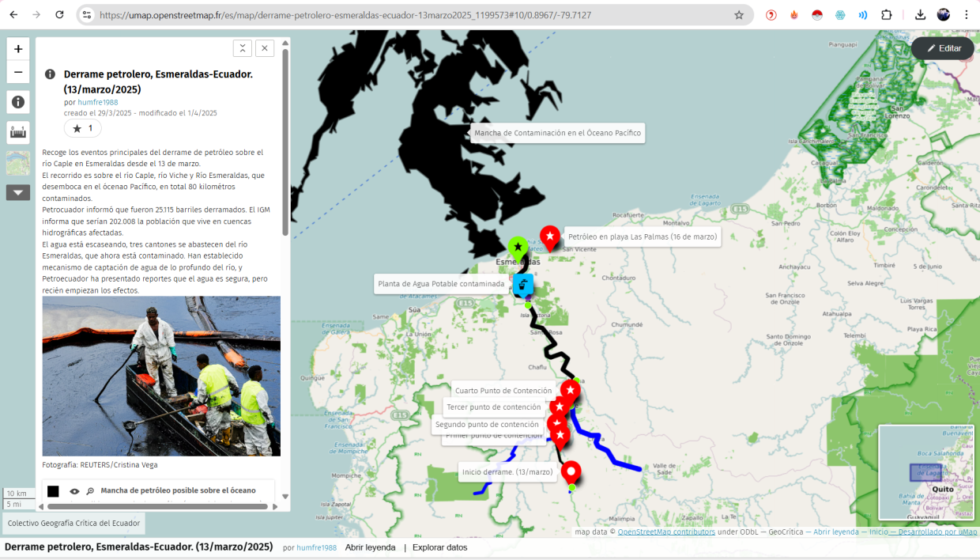Zoom to the Mancha de petróleo layer extent
Screen dimensions: 980x560
(90, 491)
